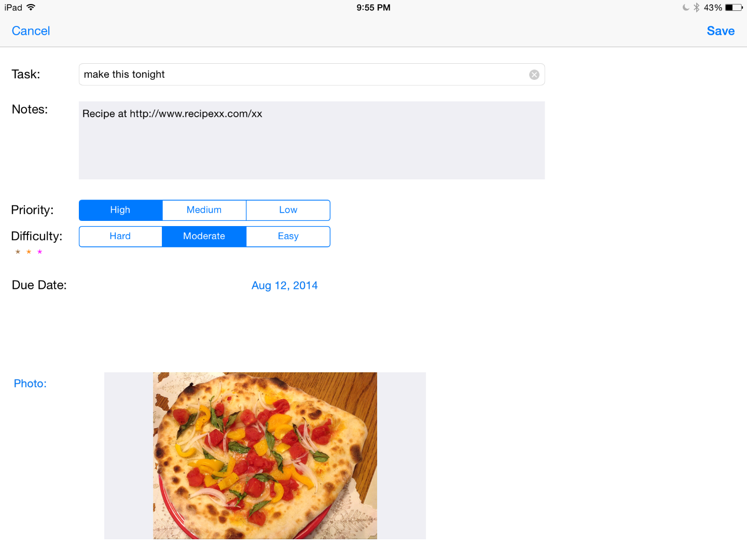This screenshot has height=560, width=747.
Task: Tap the Wi-Fi status icon
Action: point(31,7)
